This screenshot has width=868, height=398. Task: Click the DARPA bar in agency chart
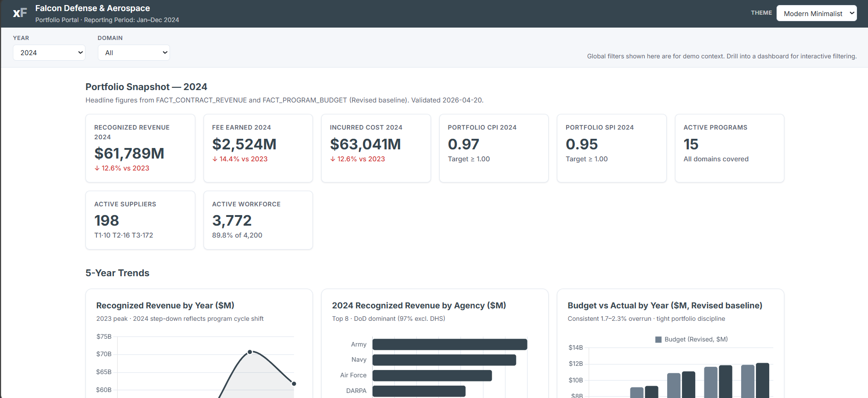tap(419, 391)
